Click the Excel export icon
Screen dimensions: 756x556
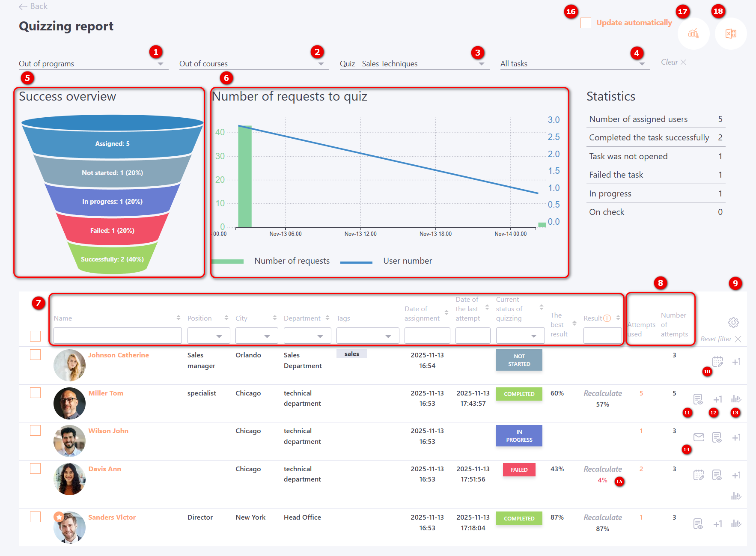[731, 33]
